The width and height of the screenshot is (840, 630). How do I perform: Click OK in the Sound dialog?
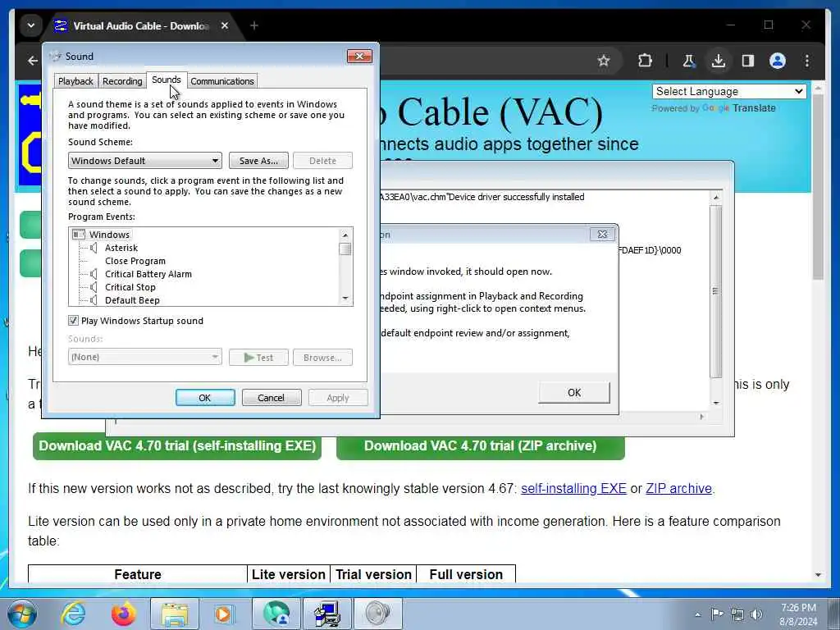coord(205,398)
